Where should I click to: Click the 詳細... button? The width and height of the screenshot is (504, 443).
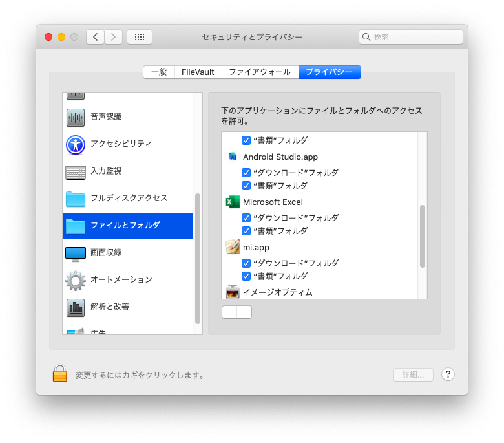(413, 374)
